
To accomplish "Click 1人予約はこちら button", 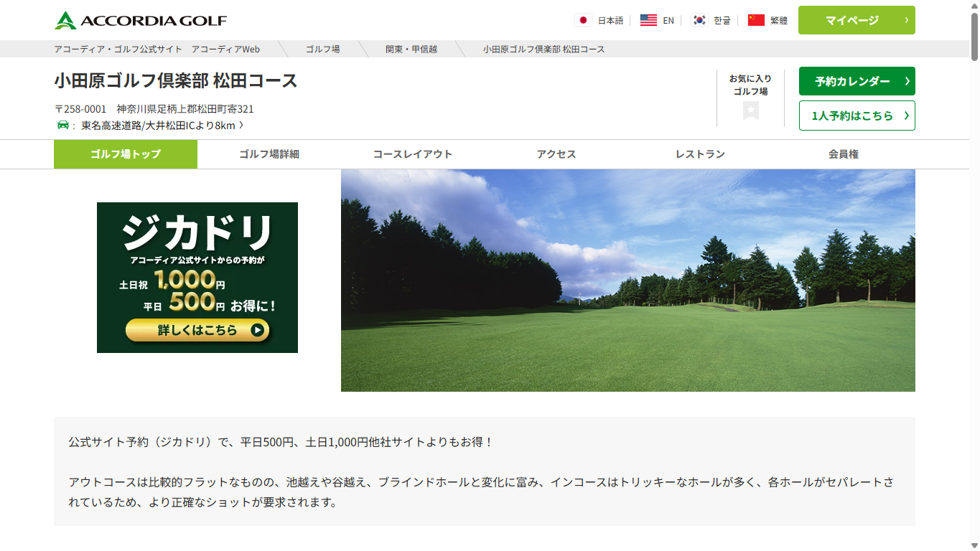I will pyautogui.click(x=857, y=116).
